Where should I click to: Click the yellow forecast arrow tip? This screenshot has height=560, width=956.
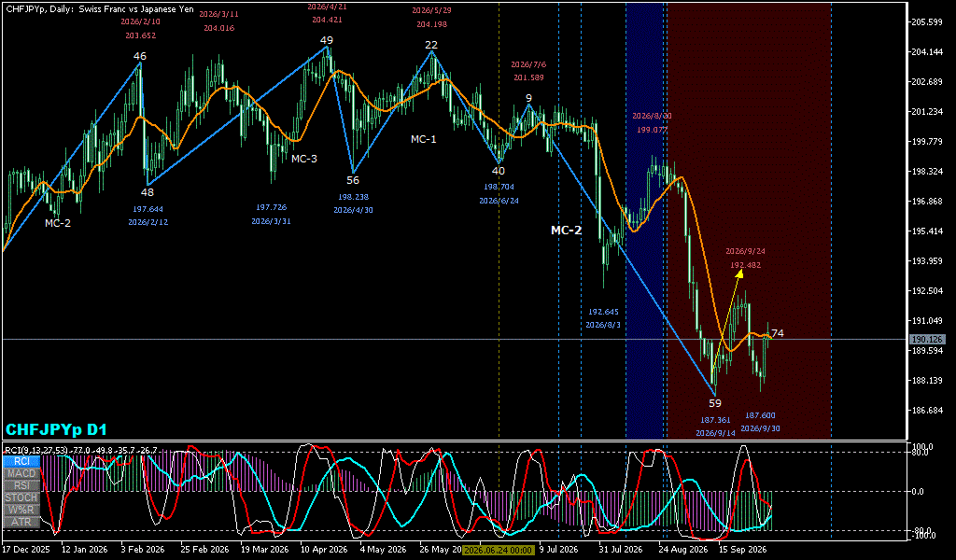coord(739,272)
